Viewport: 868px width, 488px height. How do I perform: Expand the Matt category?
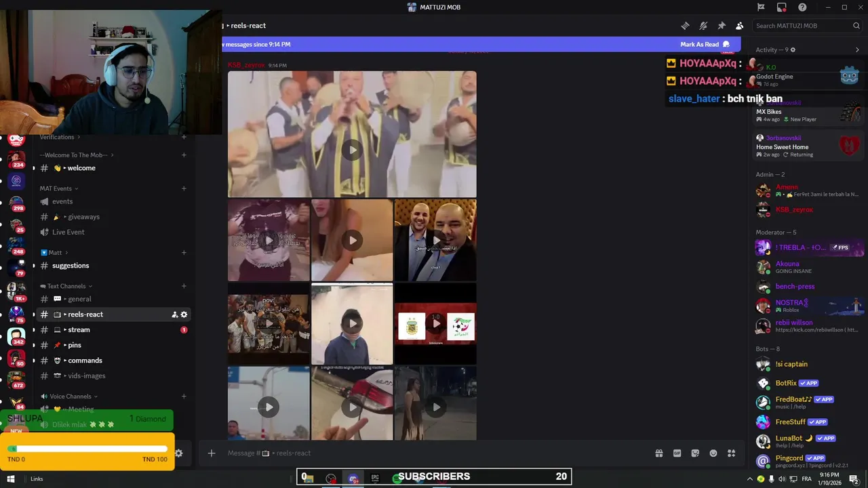[x=54, y=253]
